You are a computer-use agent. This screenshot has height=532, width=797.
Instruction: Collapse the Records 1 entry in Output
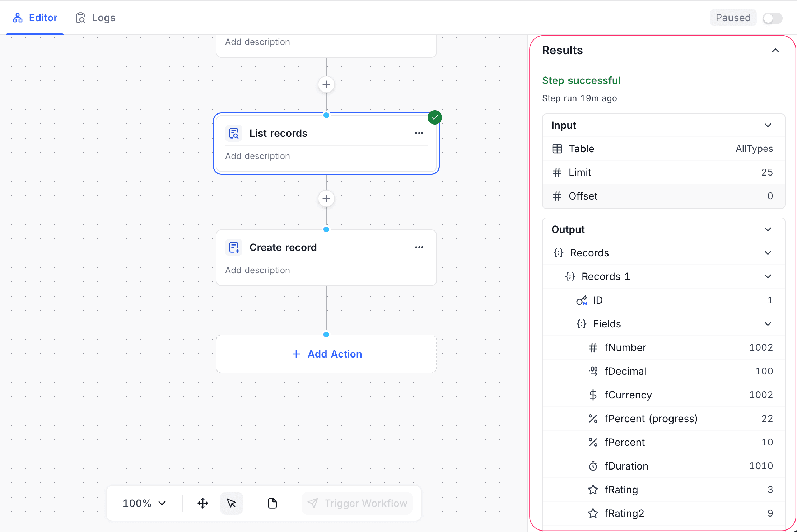pyautogui.click(x=768, y=276)
